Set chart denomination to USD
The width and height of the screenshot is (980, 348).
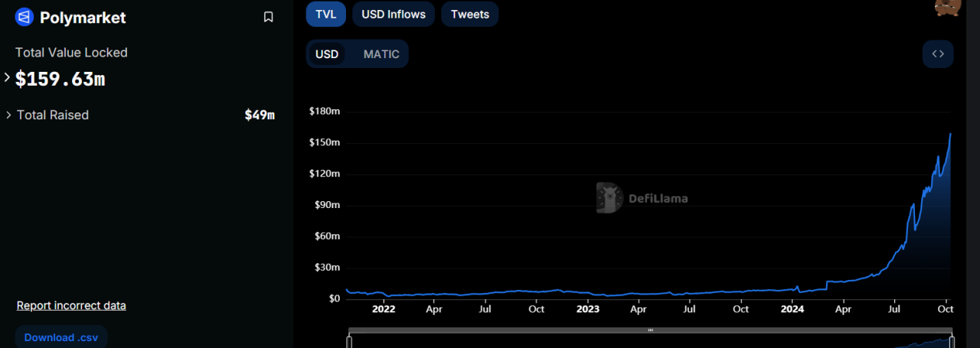[327, 54]
